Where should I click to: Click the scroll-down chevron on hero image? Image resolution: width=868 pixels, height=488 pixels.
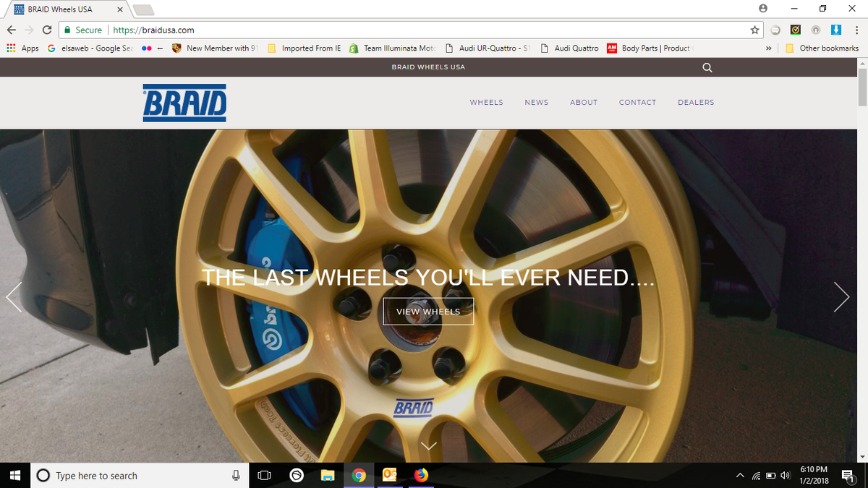[x=429, y=446]
